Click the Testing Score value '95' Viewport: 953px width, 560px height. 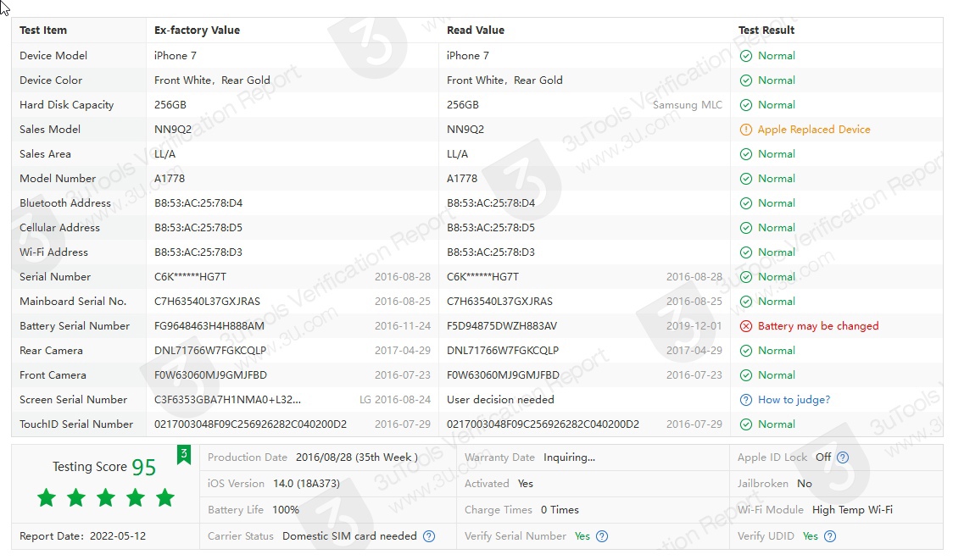[144, 467]
